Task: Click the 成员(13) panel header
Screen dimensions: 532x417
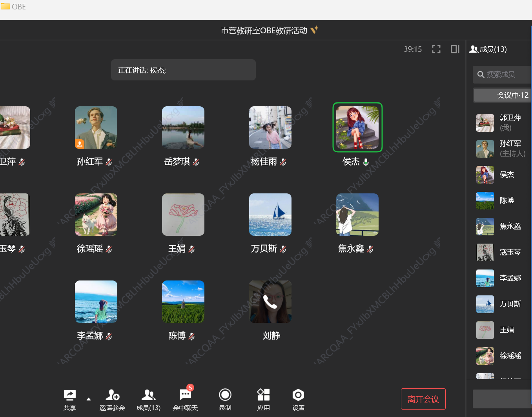Action: [x=488, y=49]
